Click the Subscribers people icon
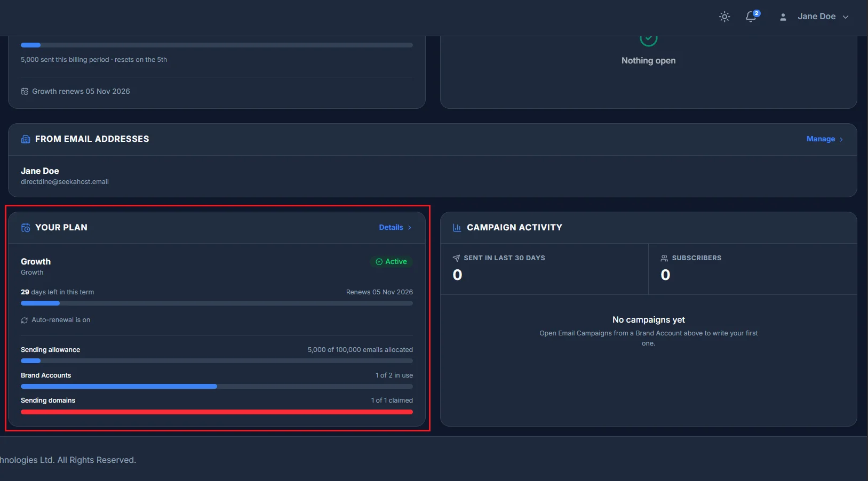 [x=664, y=258]
